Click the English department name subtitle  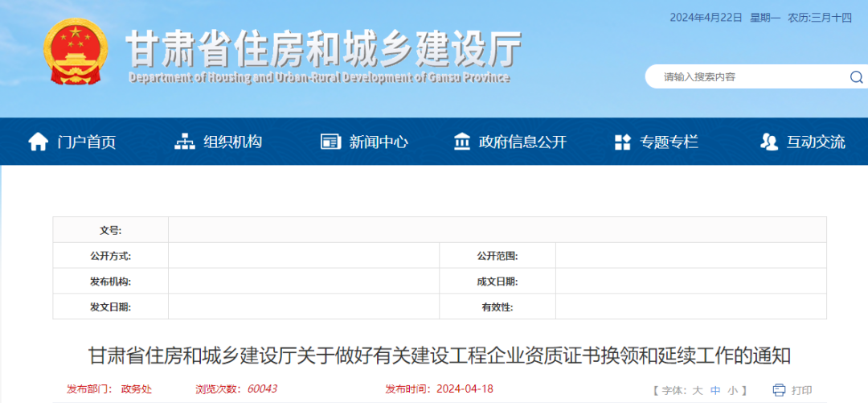(319, 77)
